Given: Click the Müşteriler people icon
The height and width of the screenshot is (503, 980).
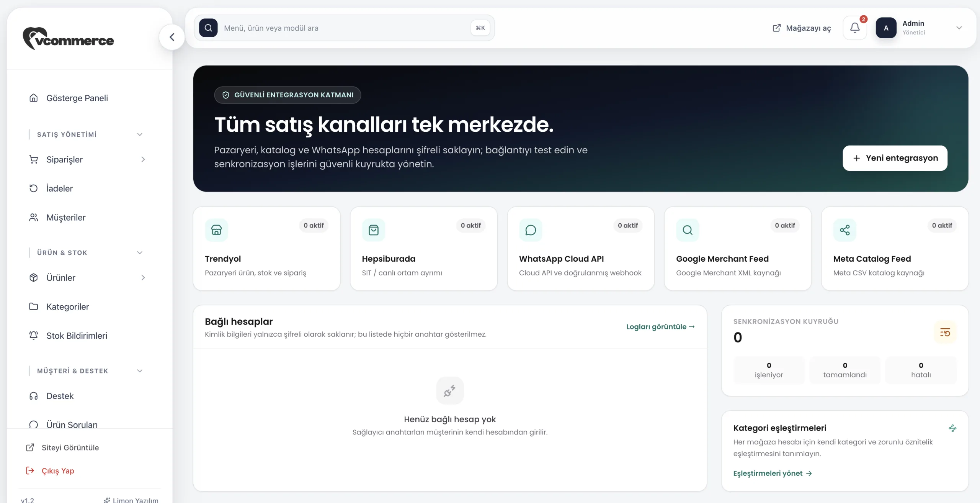Looking at the screenshot, I should pyautogui.click(x=34, y=217).
